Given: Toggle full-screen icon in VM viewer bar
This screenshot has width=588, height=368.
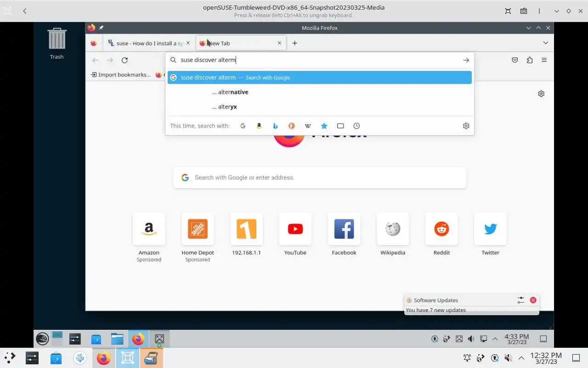Looking at the screenshot, I should click(x=508, y=11).
